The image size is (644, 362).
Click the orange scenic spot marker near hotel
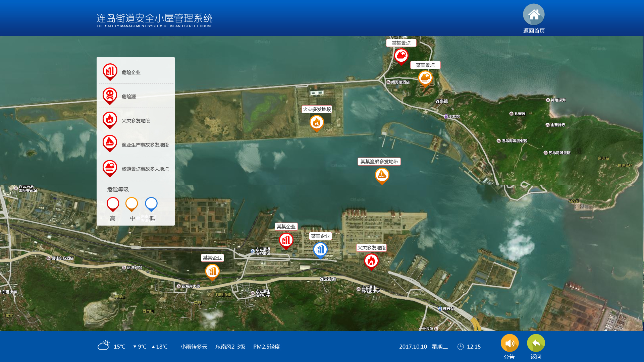425,78
